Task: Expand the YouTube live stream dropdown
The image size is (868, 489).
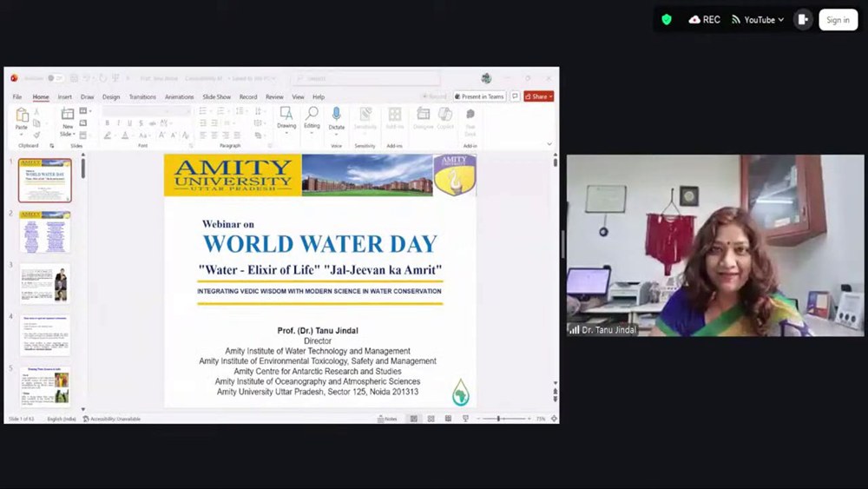Action: point(758,20)
